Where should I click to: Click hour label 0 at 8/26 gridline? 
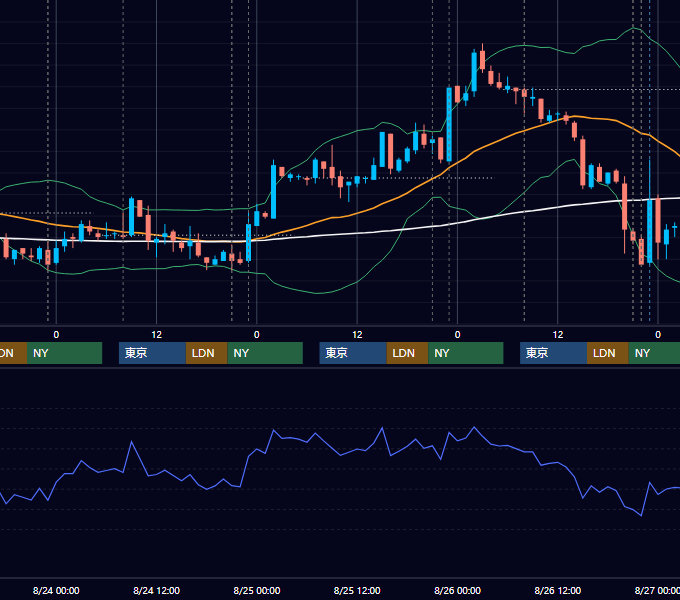(457, 335)
